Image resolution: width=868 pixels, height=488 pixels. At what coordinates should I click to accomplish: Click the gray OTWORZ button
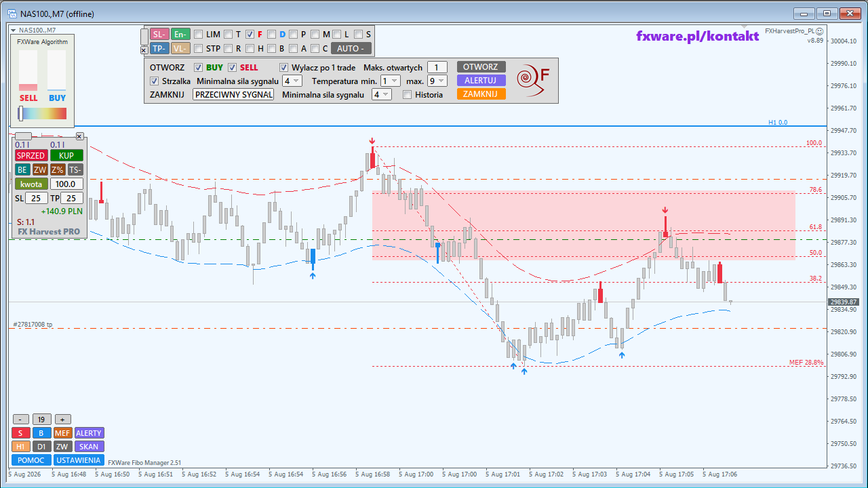pyautogui.click(x=481, y=66)
